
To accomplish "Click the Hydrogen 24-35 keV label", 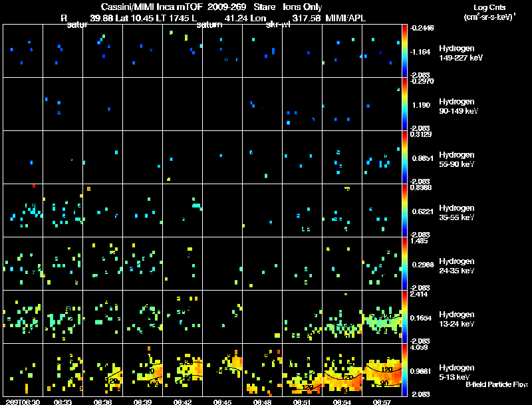I will tap(457, 266).
